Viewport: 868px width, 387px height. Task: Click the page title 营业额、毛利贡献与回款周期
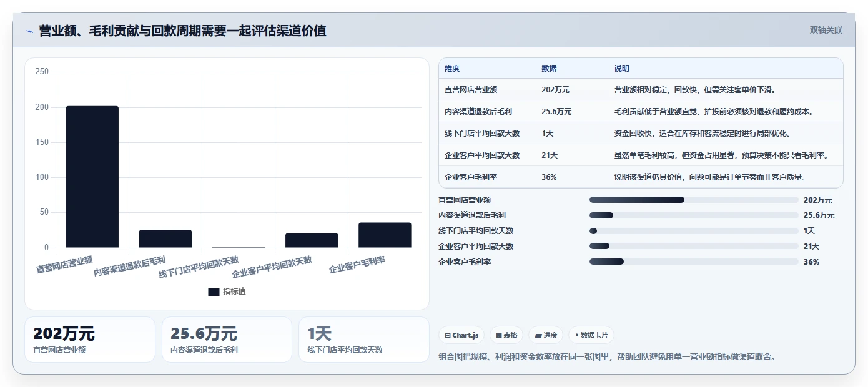click(182, 31)
